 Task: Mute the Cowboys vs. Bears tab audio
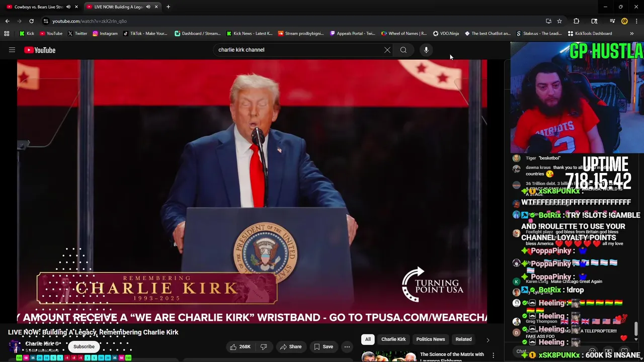[68, 7]
